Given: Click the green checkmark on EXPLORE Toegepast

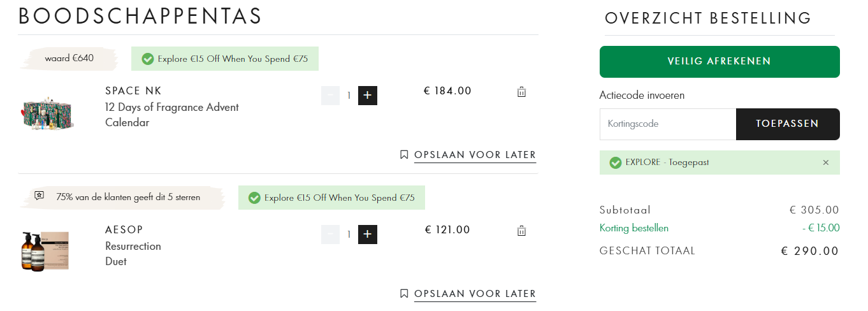Looking at the screenshot, I should (x=615, y=163).
